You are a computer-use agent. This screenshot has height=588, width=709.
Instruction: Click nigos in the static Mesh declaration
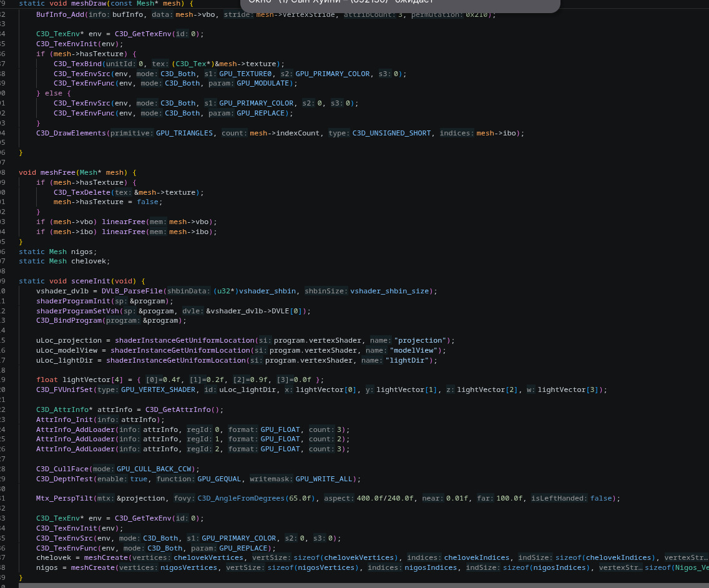[x=82, y=252]
